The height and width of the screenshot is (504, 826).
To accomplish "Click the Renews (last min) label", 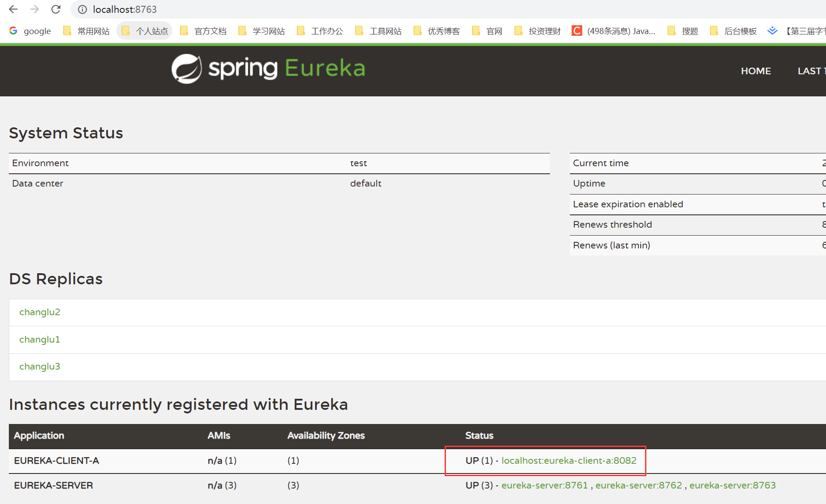I will tap(611, 245).
